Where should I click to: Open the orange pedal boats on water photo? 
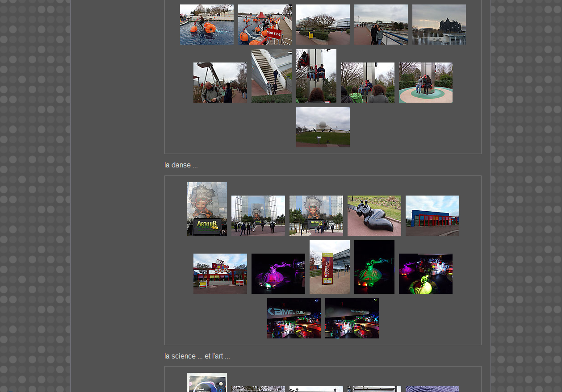pyautogui.click(x=206, y=25)
